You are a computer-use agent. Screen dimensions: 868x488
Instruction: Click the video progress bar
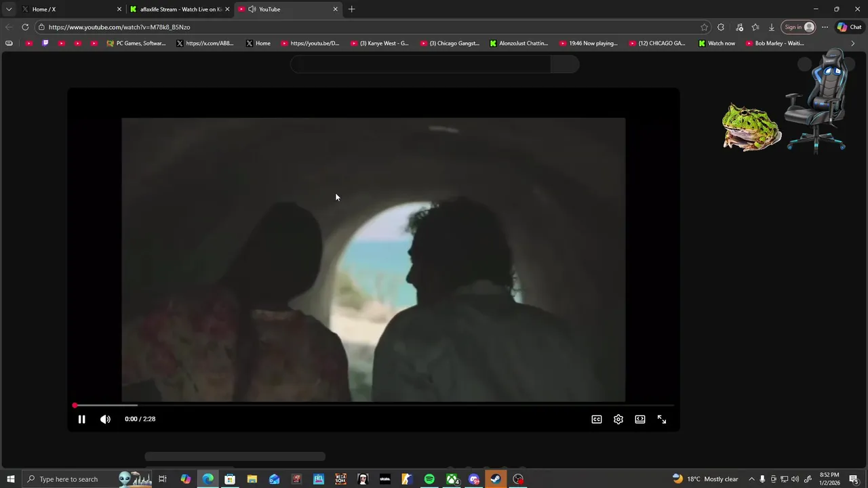coord(374,405)
